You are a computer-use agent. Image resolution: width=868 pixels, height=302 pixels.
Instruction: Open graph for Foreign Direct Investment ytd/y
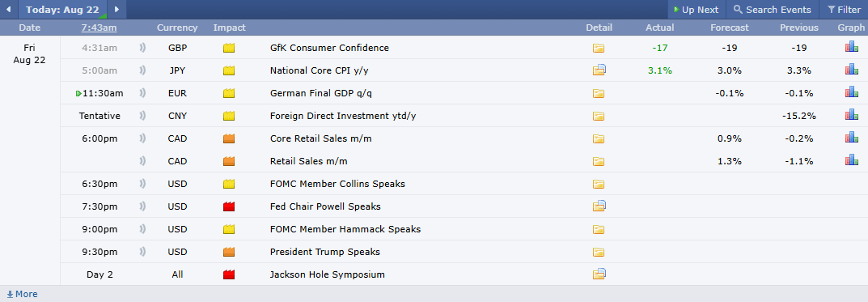pos(851,116)
